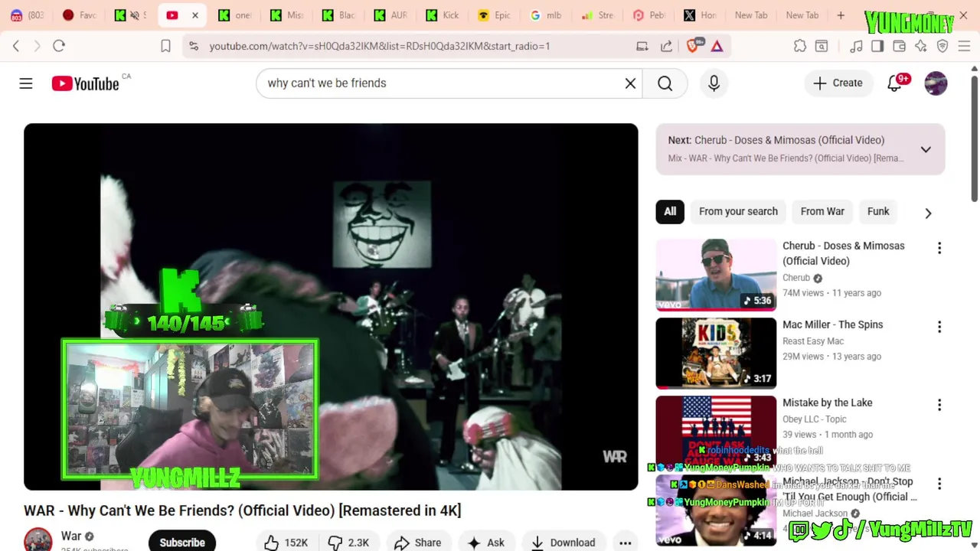Click the Ask button
Screen dimensions: 980x551
[486, 542]
